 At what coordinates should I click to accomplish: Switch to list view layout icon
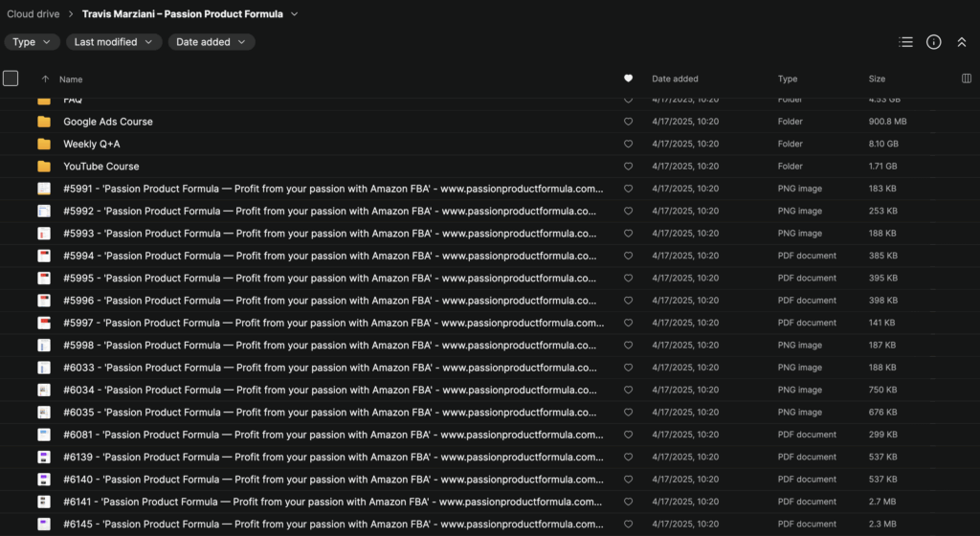(x=905, y=42)
